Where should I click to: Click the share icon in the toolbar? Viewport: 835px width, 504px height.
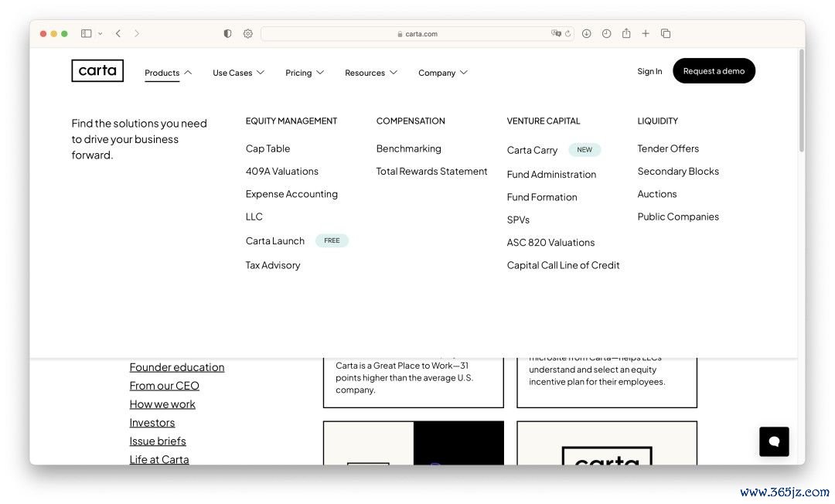click(626, 33)
